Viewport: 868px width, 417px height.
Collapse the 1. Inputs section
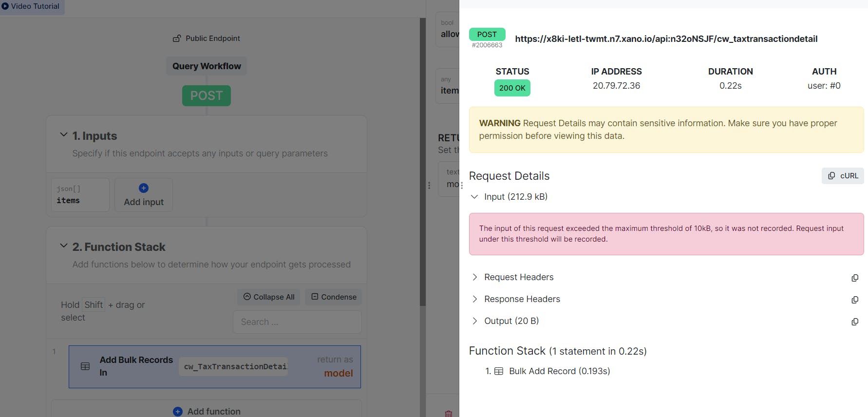[64, 135]
